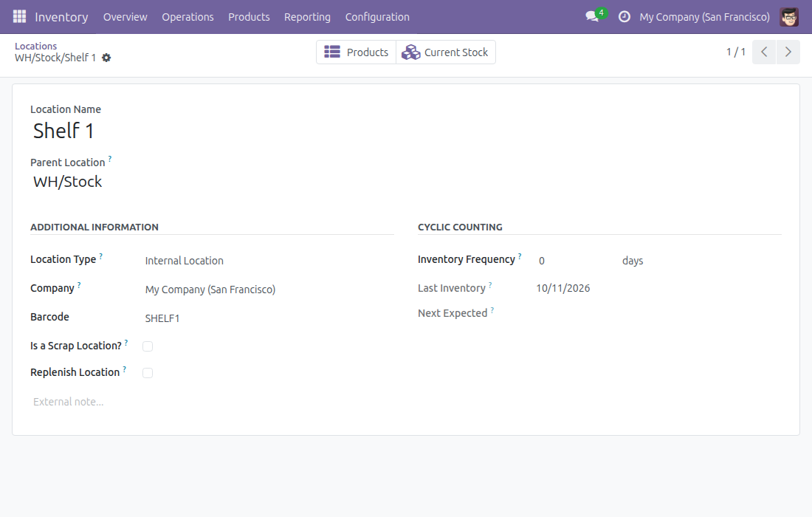Go to the next record arrow
This screenshot has width=812, height=517.
[788, 52]
